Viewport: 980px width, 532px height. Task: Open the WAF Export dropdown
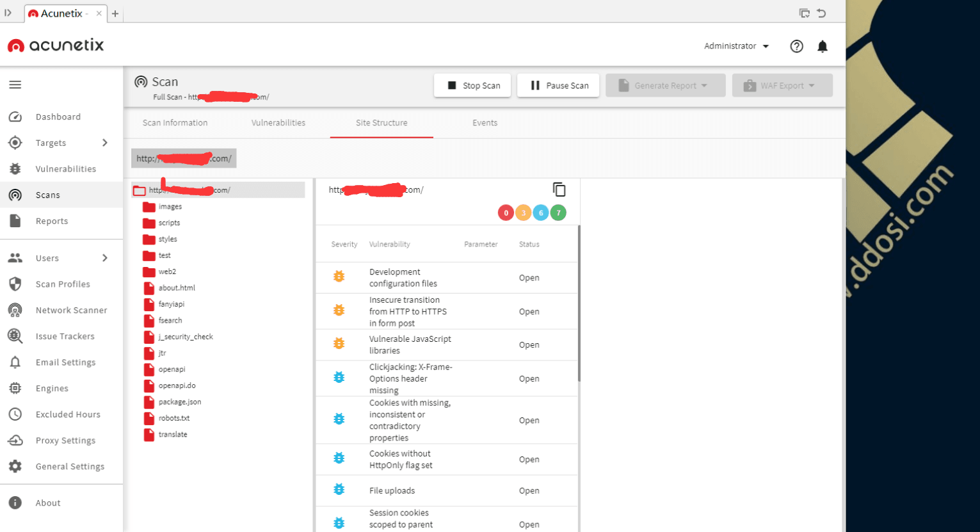[x=782, y=85]
